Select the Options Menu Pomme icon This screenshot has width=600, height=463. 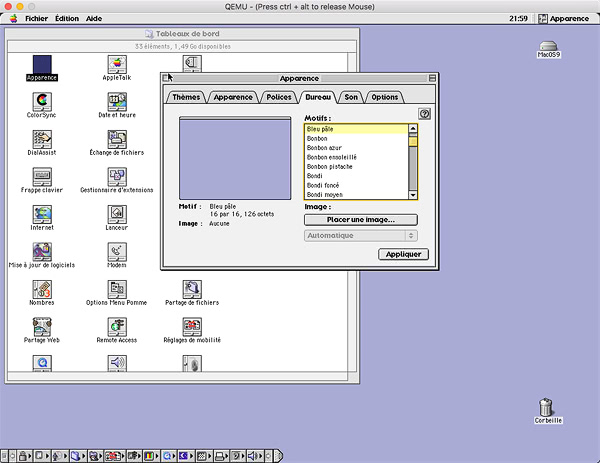[x=117, y=293]
